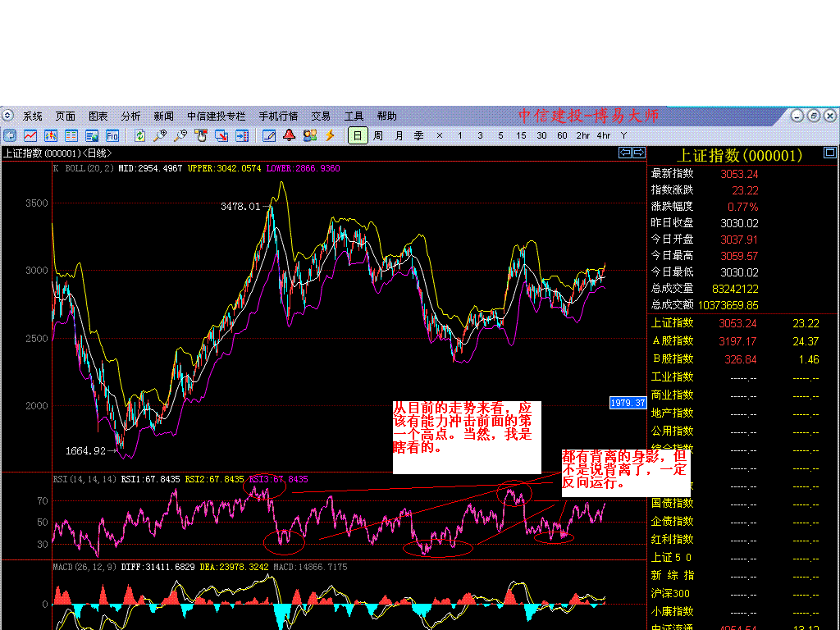Select the 国债指数 row
Image resolution: width=840 pixels, height=630 pixels.
[x=742, y=504]
